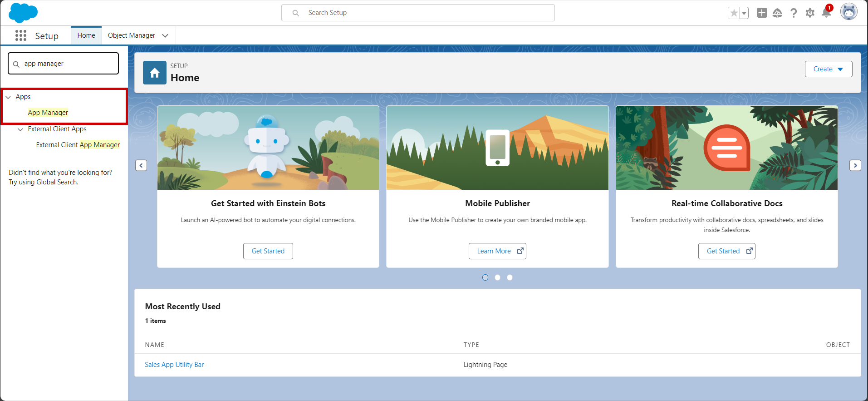Collapse the External Client Apps node
The height and width of the screenshot is (401, 868).
[x=20, y=129]
